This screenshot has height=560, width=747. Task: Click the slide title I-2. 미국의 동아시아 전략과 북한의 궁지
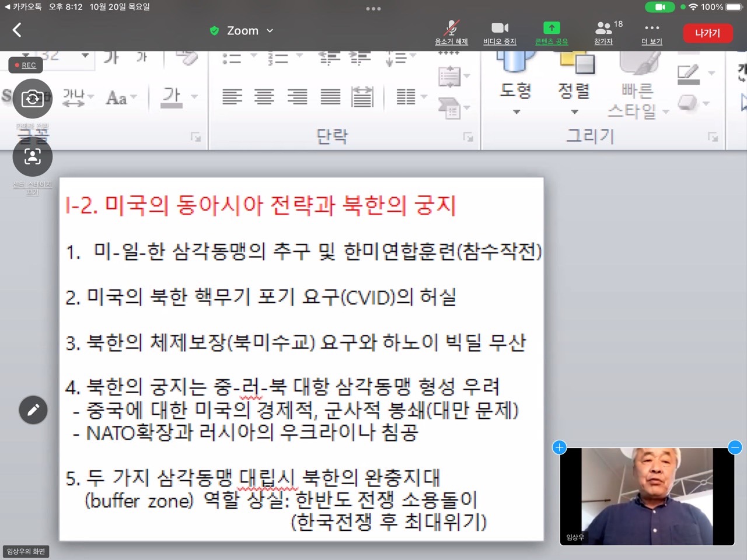[x=261, y=205]
